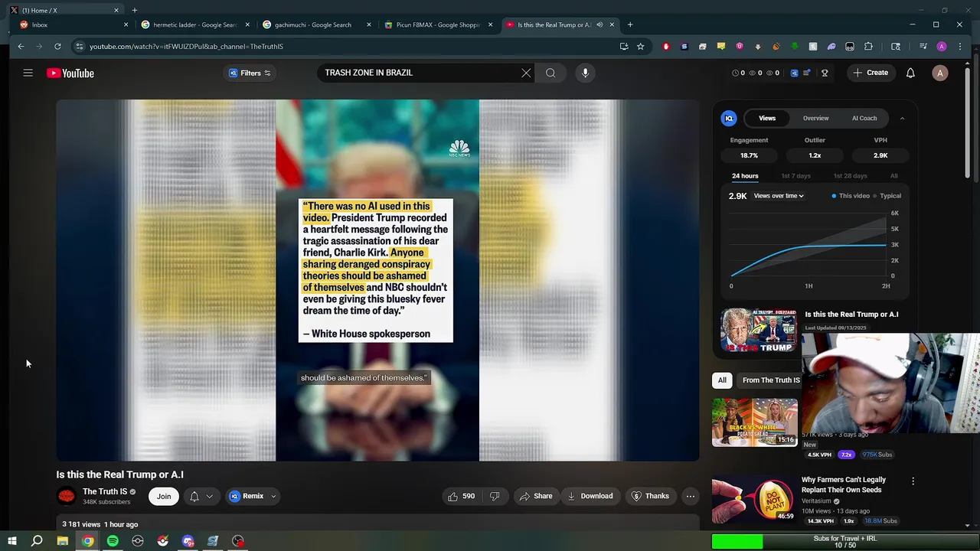The image size is (980, 551).
Task: Open Chrome profile avatar in toolbar
Action: click(942, 46)
